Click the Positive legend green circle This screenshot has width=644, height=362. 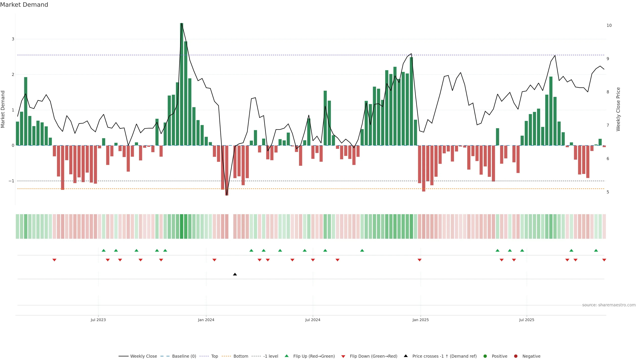coord(485,356)
